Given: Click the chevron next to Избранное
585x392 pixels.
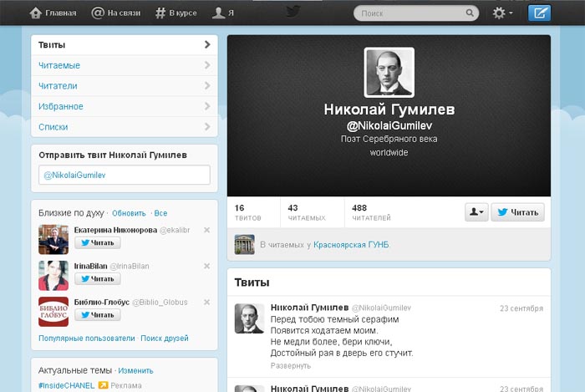Looking at the screenshot, I should (x=207, y=106).
